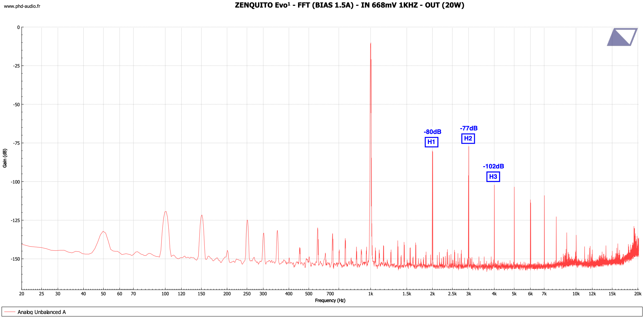Click the Analog Unbalanced A legend entry
This screenshot has height=318, width=644.
[x=42, y=312]
